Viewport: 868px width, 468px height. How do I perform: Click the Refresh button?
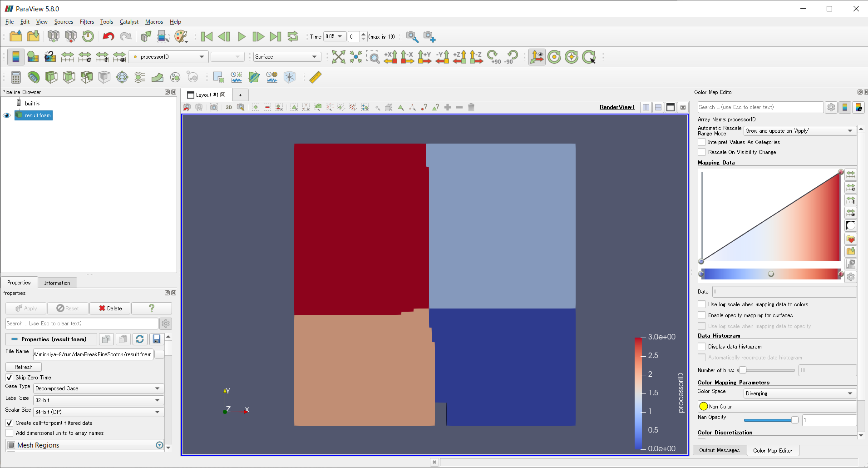[x=24, y=367]
